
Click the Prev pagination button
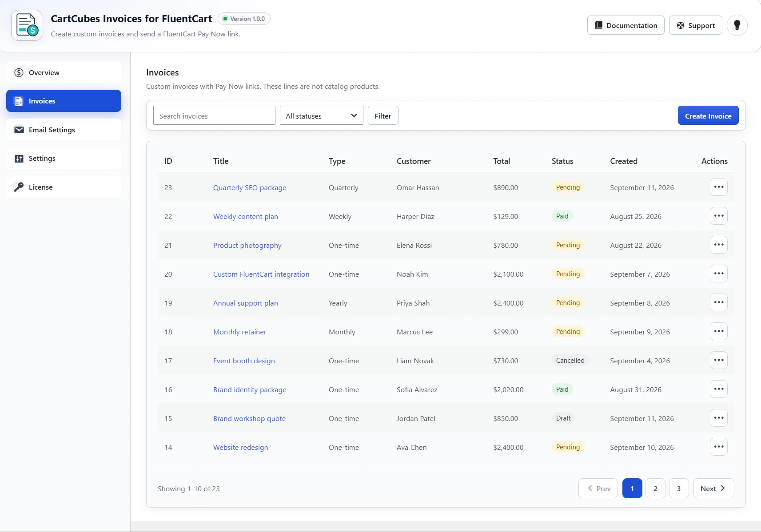598,488
